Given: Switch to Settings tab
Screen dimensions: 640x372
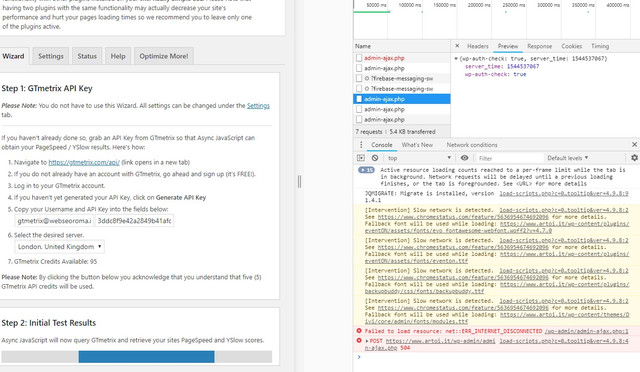Looking at the screenshot, I should click(51, 56).
